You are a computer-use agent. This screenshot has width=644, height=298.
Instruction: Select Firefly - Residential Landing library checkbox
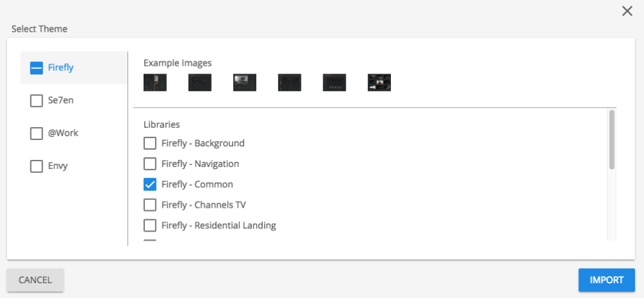click(149, 226)
